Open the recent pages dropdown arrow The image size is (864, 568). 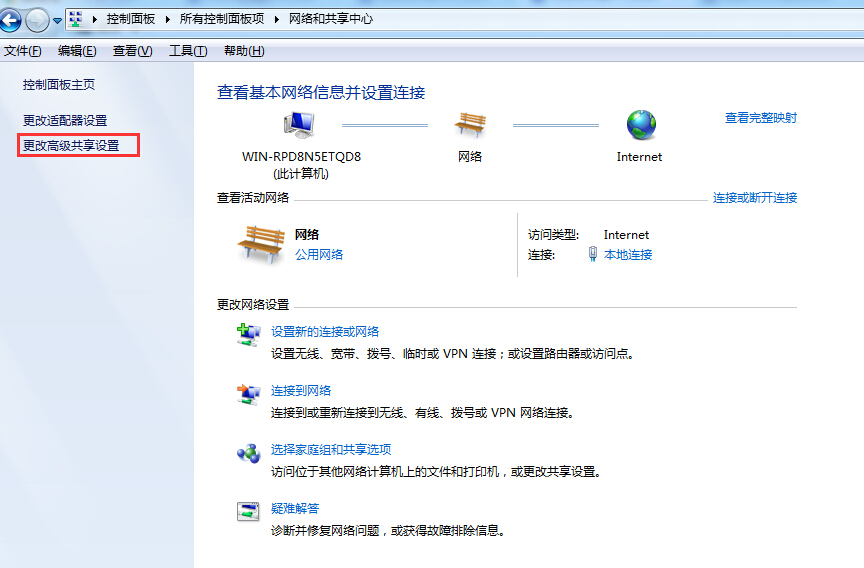[57, 21]
